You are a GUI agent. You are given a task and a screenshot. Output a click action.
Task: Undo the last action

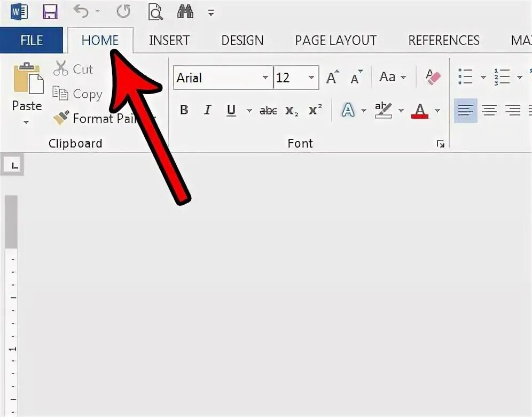click(81, 11)
